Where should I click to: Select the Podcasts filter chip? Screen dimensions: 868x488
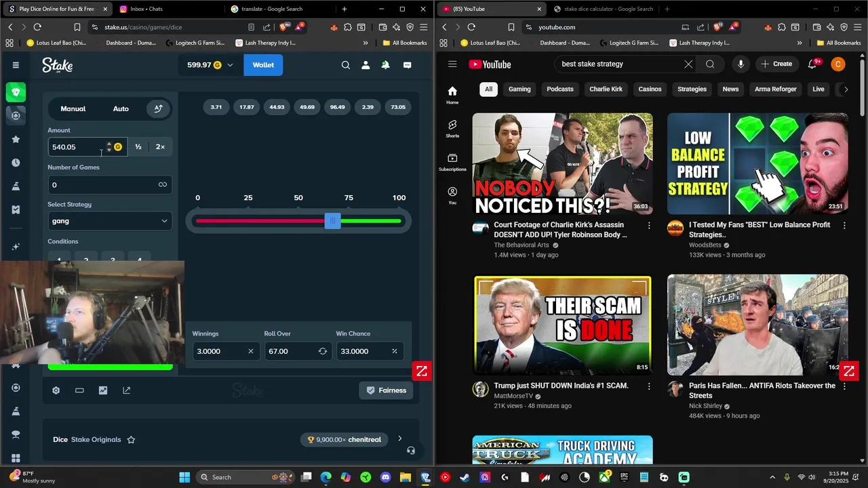560,89
